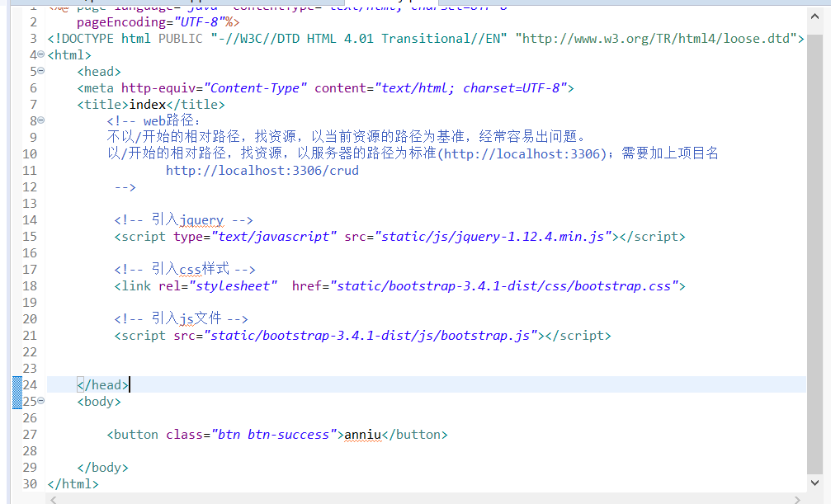Click the vertical scrollbar up arrow
This screenshot has width=831, height=504.
click(814, 16)
